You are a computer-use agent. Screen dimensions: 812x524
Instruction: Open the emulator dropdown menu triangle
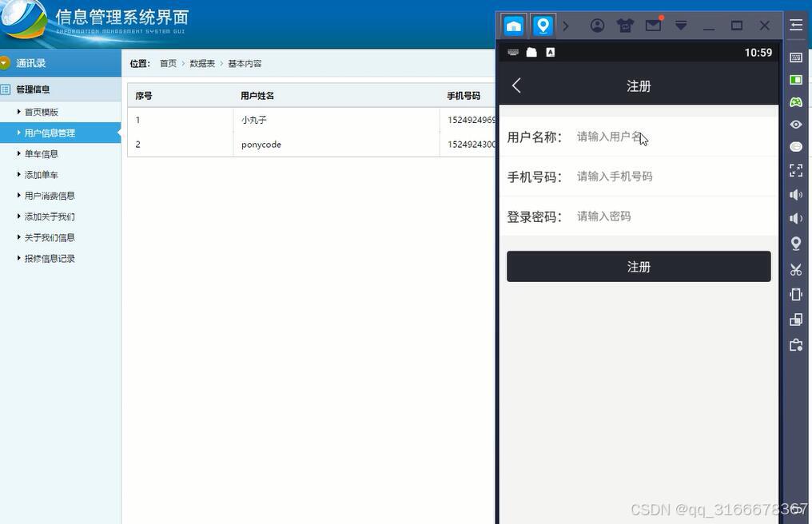[x=681, y=26]
